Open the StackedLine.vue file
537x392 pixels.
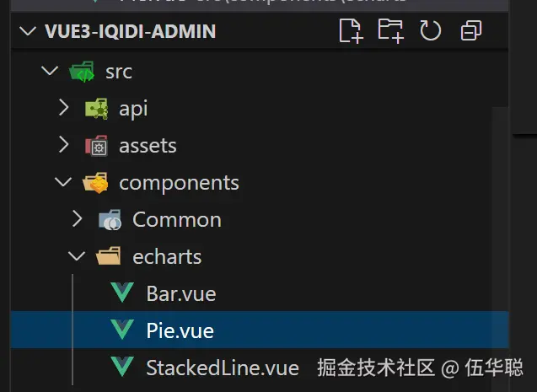[222, 368]
